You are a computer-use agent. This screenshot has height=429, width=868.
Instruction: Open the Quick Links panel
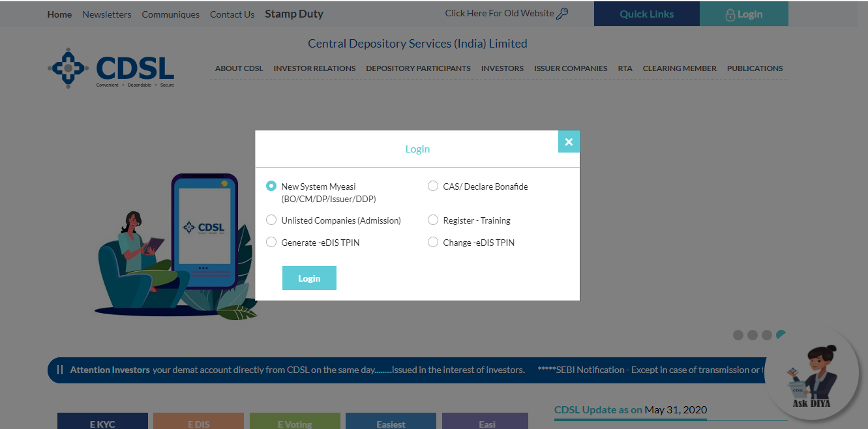pos(647,14)
